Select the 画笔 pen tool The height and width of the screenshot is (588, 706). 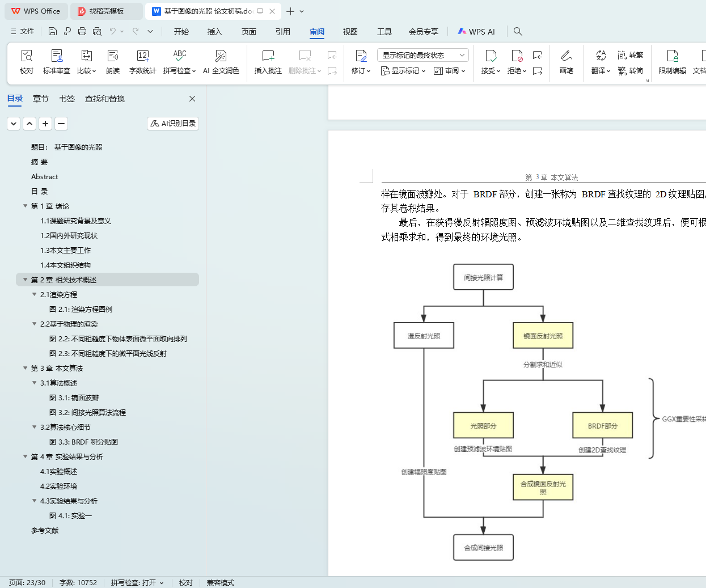(x=567, y=62)
